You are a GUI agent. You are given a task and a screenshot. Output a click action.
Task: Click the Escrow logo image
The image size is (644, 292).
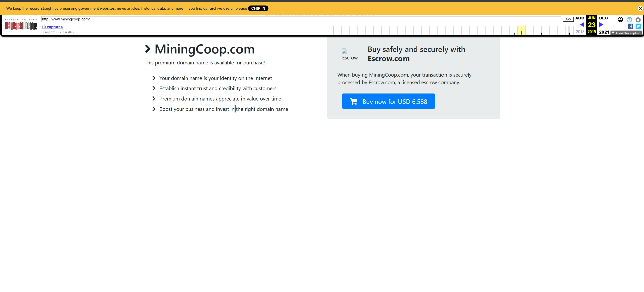pos(350,54)
